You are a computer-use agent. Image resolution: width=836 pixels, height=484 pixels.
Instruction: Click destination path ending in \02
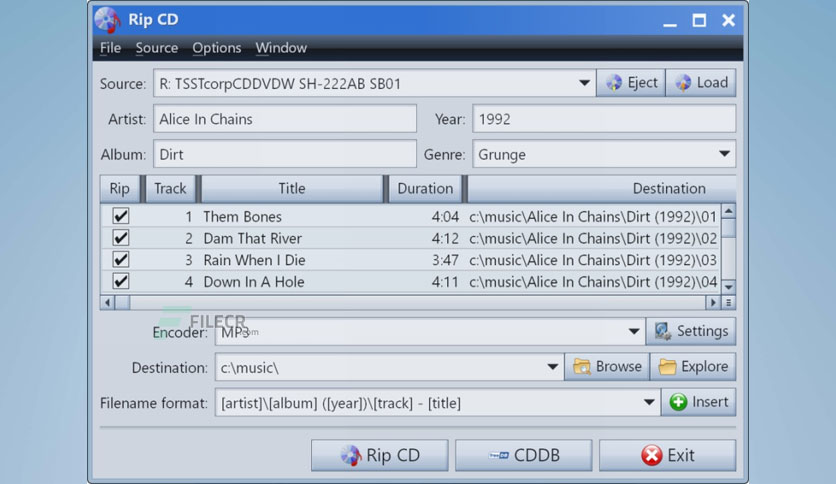593,238
